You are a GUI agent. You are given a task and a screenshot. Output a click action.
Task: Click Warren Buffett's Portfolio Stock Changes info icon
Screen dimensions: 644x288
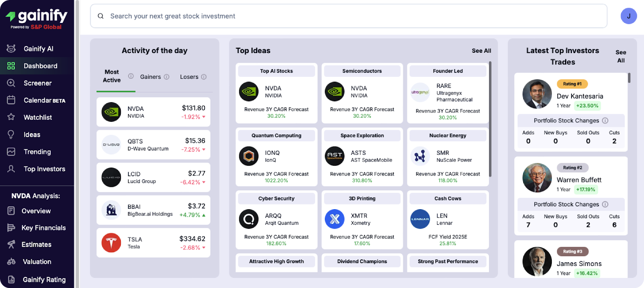605,204
